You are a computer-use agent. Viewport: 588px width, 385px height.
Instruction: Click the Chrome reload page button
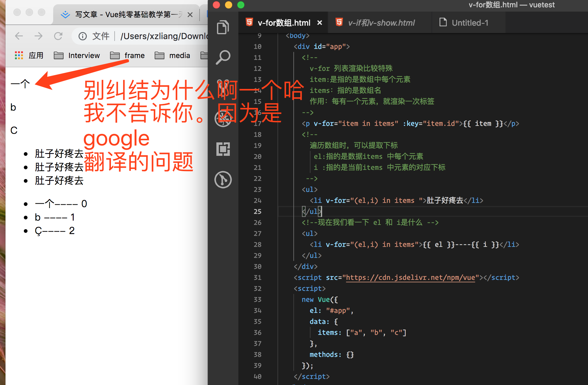tap(58, 36)
